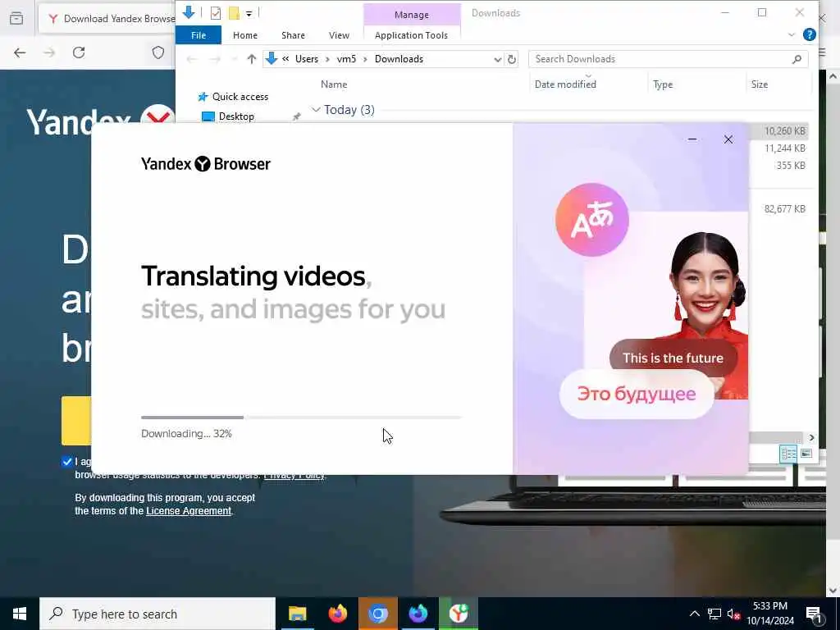Viewport: 840px width, 630px height.
Task: Refresh the Downloads folder view
Action: [512, 59]
